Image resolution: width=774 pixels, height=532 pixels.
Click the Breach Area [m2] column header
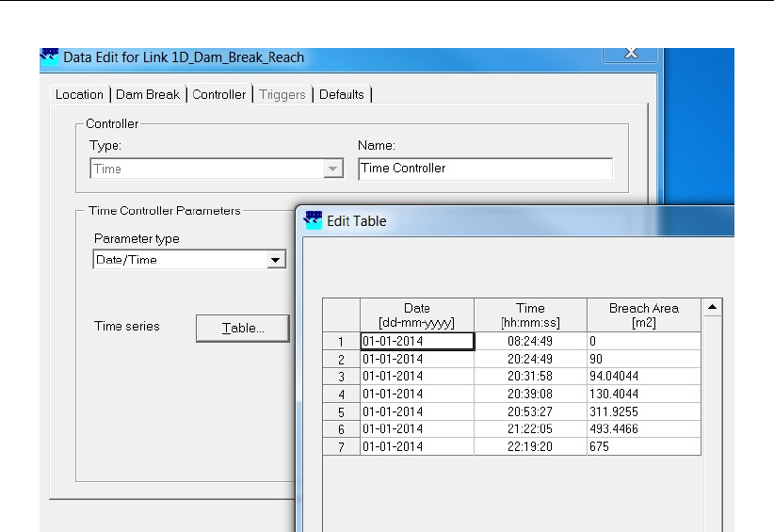click(644, 315)
